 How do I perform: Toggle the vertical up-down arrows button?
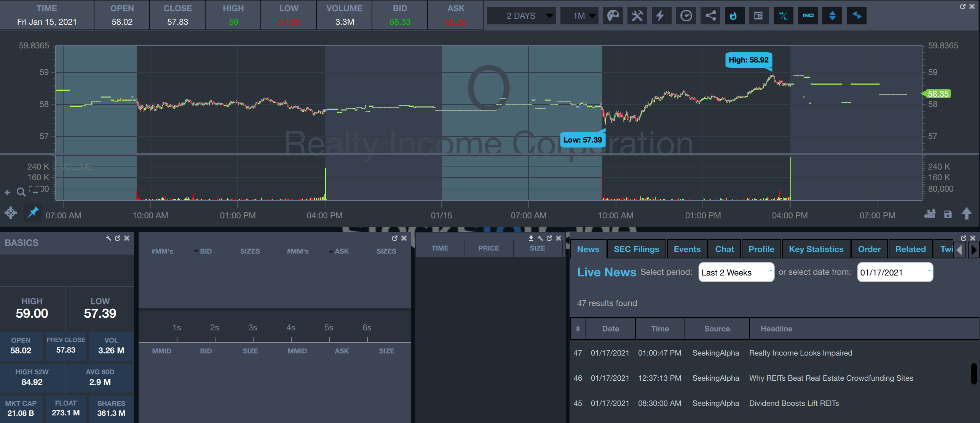[832, 16]
